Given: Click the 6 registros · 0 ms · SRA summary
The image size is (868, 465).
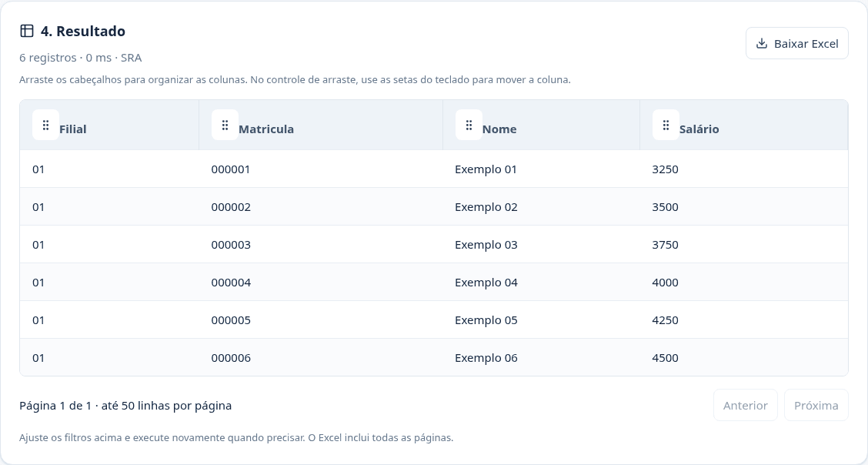Looking at the screenshot, I should click(80, 58).
